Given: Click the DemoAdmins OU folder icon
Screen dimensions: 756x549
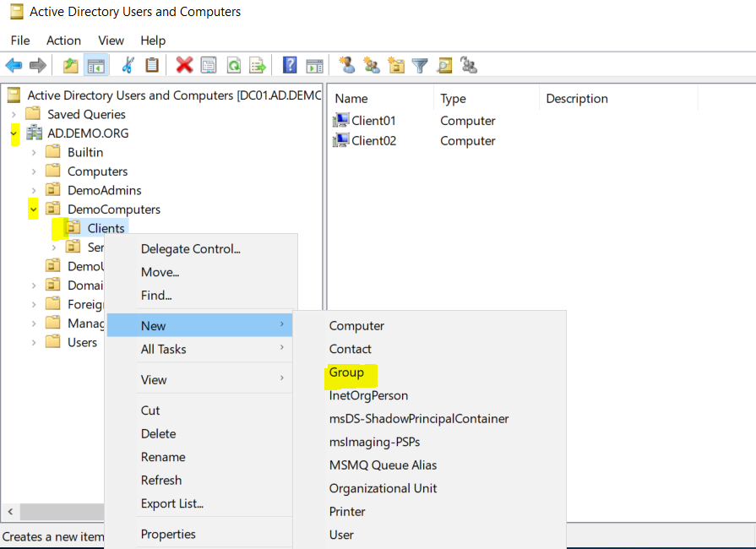Looking at the screenshot, I should tap(53, 189).
